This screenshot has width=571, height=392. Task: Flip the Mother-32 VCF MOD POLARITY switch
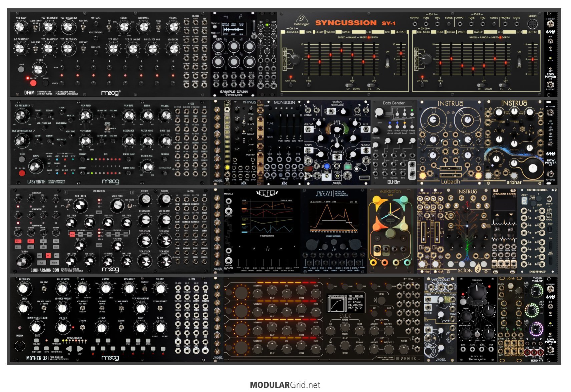(x=160, y=308)
